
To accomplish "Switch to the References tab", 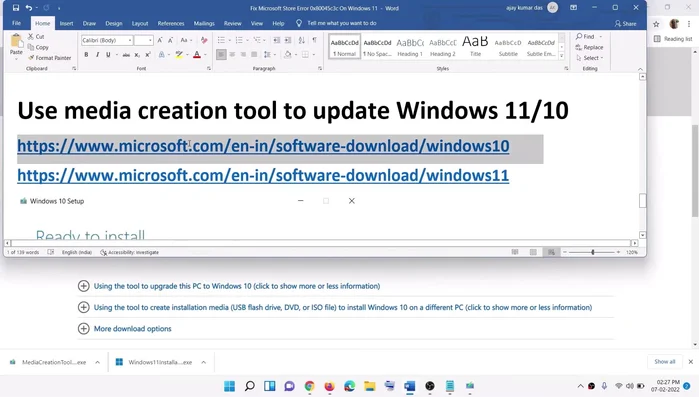I will coord(171,24).
